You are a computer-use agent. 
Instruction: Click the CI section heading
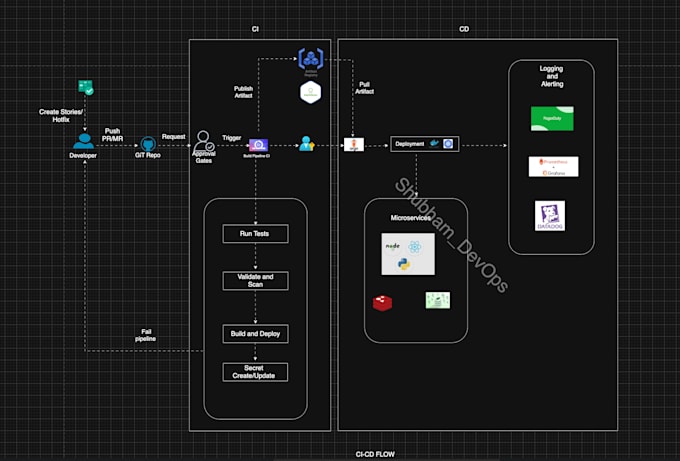coord(255,29)
